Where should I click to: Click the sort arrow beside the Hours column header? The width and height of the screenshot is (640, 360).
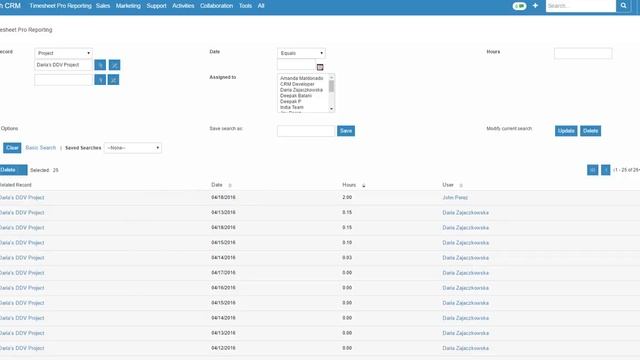pyautogui.click(x=364, y=185)
